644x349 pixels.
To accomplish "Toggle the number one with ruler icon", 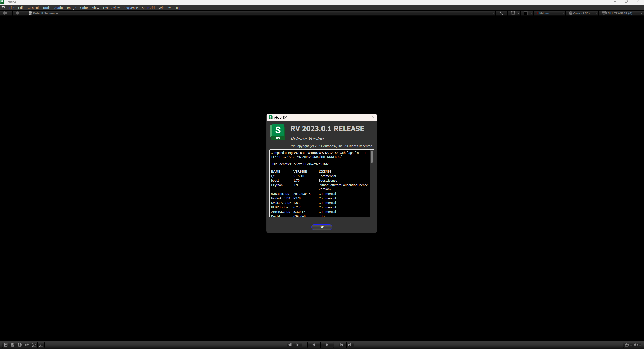I will [41, 345].
